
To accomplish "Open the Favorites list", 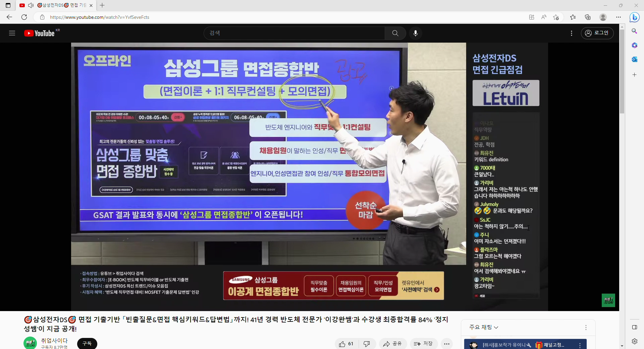I will point(573,17).
